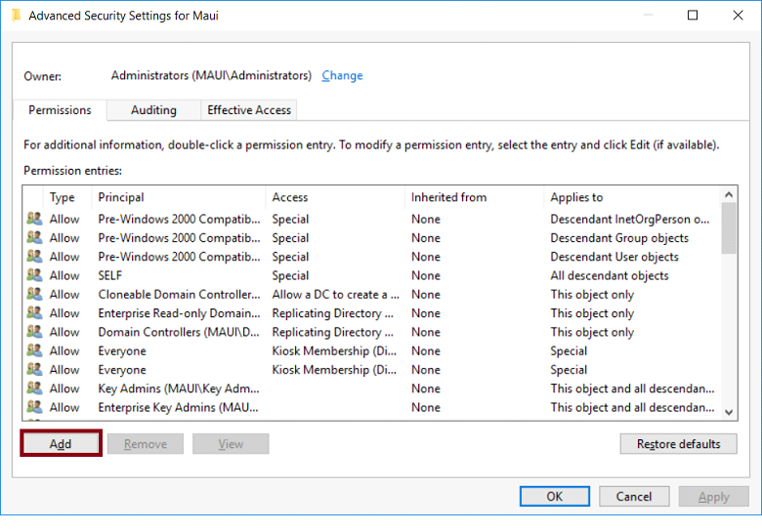Click icon of entry applying to Descendant Group objects
Image resolution: width=762 pixels, height=532 pixels.
(35, 238)
